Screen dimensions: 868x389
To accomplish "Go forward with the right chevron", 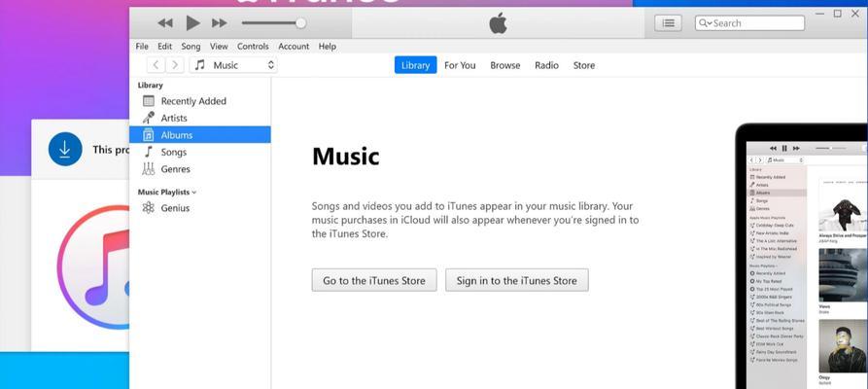I will (175, 65).
